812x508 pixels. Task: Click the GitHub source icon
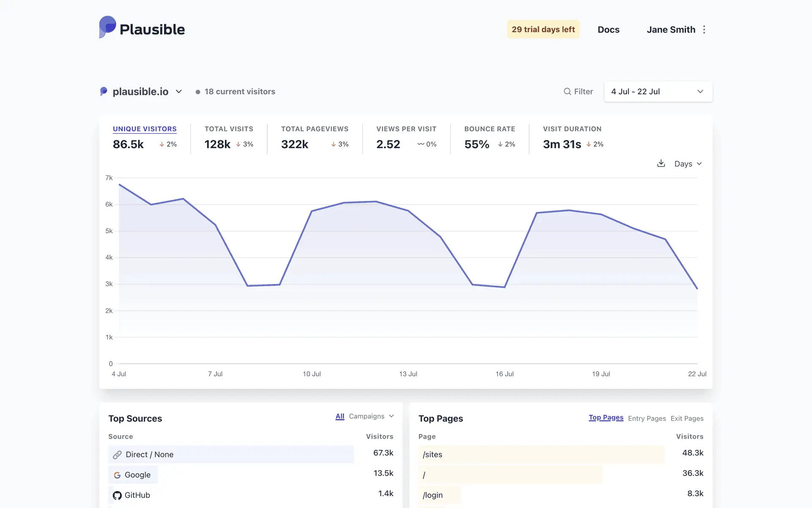pos(117,495)
